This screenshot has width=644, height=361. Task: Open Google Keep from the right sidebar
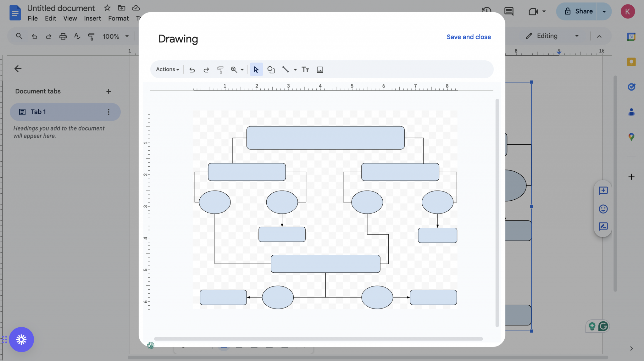pyautogui.click(x=631, y=62)
